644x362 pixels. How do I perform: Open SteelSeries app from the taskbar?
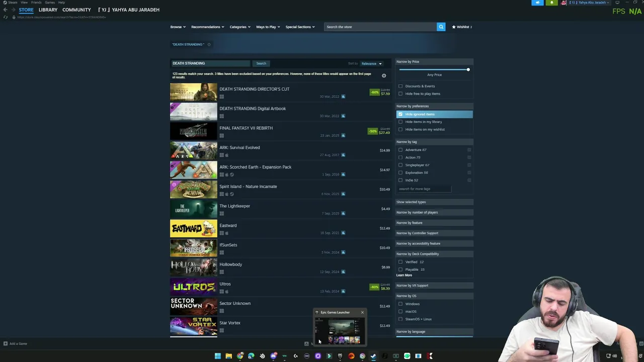click(x=262, y=356)
